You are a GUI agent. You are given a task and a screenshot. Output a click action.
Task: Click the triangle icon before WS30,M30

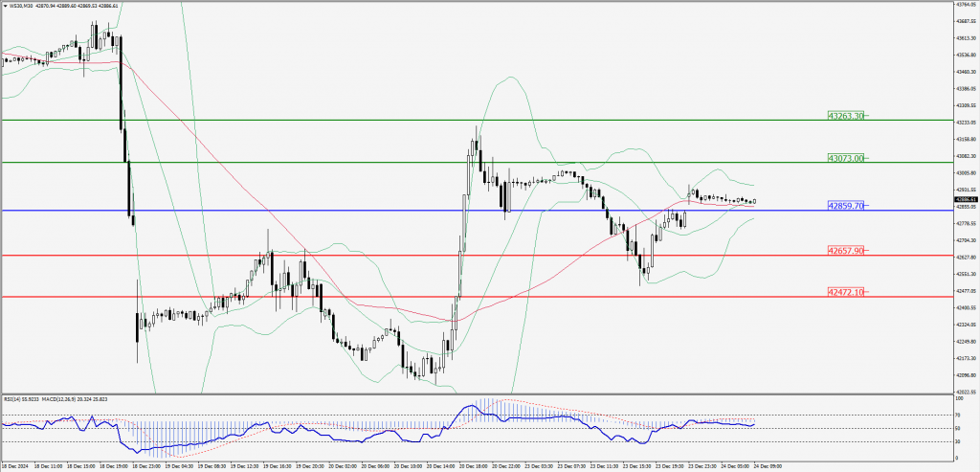[5, 5]
